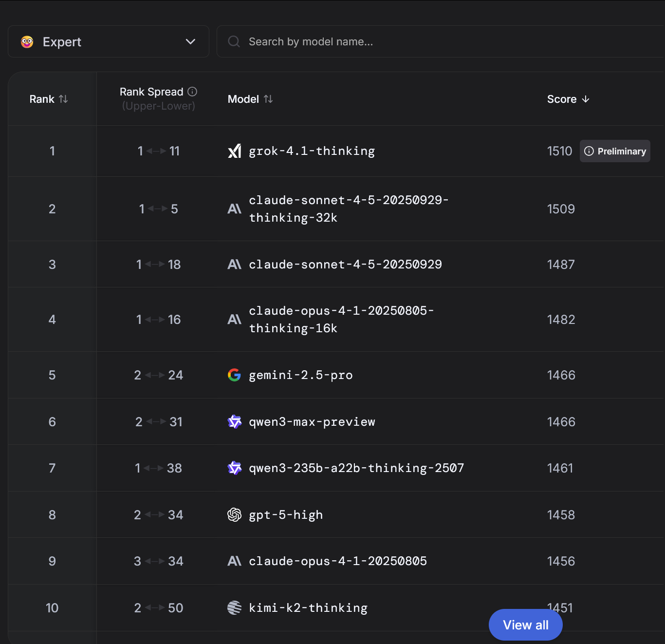Viewport: 665px width, 644px height.
Task: Click the Preliminary badge next to score 1510
Action: click(615, 151)
